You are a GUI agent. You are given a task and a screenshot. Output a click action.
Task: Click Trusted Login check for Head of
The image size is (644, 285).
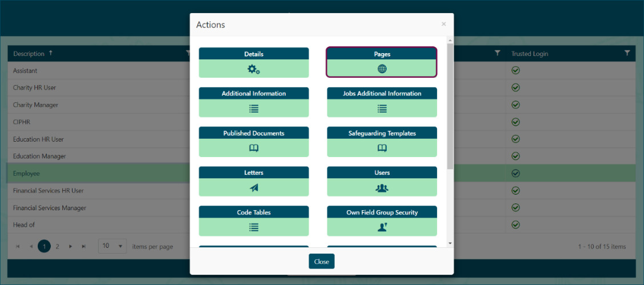click(x=516, y=225)
